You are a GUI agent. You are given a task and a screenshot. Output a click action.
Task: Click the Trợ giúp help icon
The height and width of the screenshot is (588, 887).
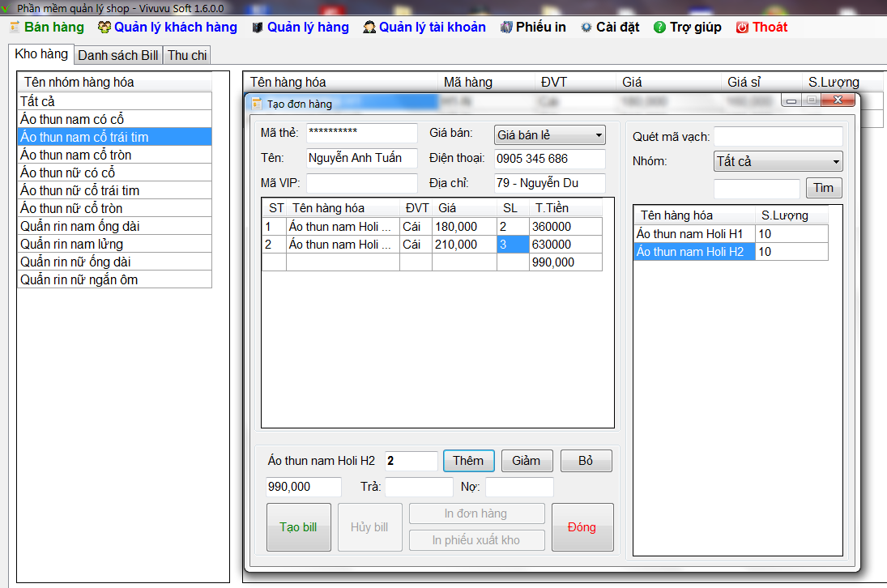click(x=659, y=28)
